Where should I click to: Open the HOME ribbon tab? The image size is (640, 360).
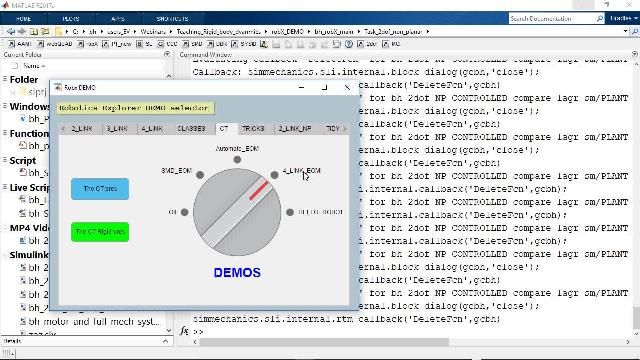(x=24, y=19)
